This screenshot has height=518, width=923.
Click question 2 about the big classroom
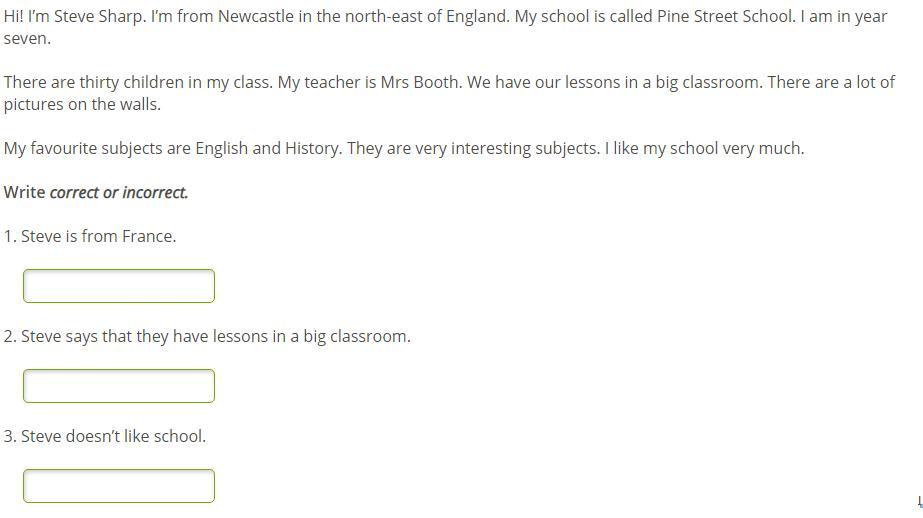[x=207, y=336]
